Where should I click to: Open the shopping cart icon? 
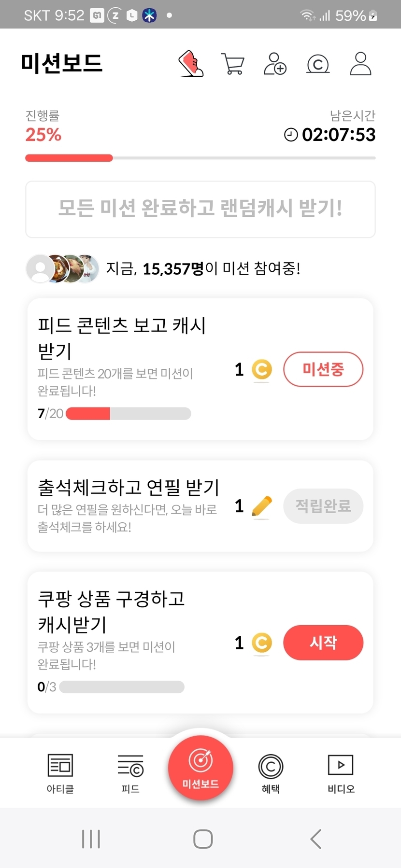(x=232, y=64)
